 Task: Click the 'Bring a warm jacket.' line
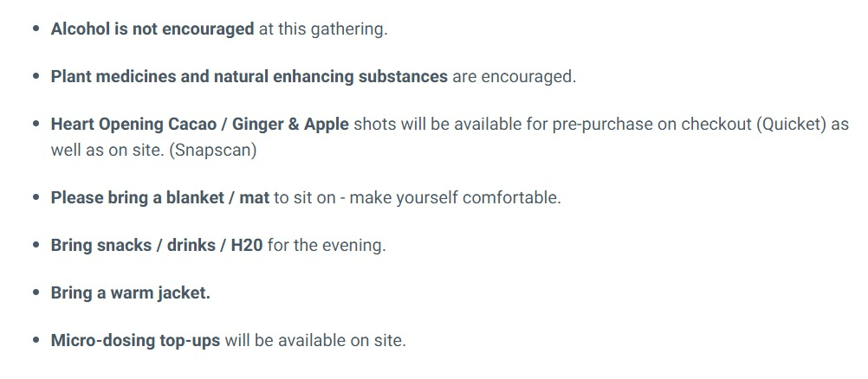(x=130, y=292)
